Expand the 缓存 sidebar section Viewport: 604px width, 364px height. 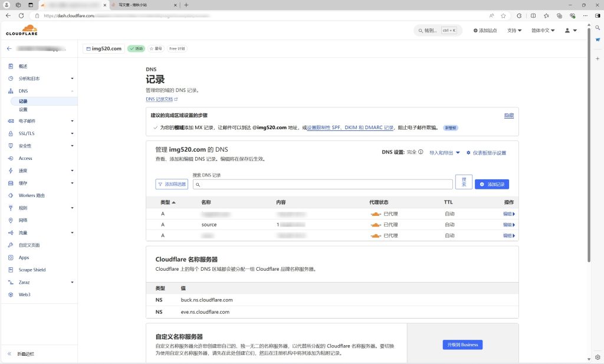(x=72, y=183)
